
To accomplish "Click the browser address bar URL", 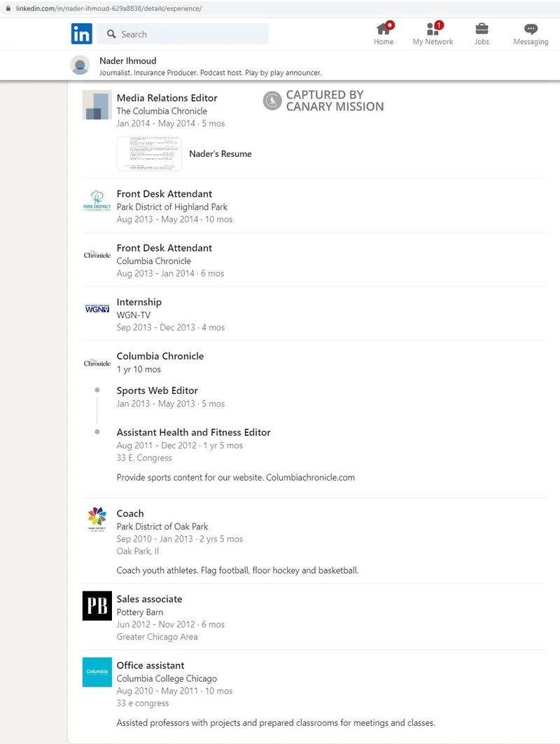I will point(109,8).
